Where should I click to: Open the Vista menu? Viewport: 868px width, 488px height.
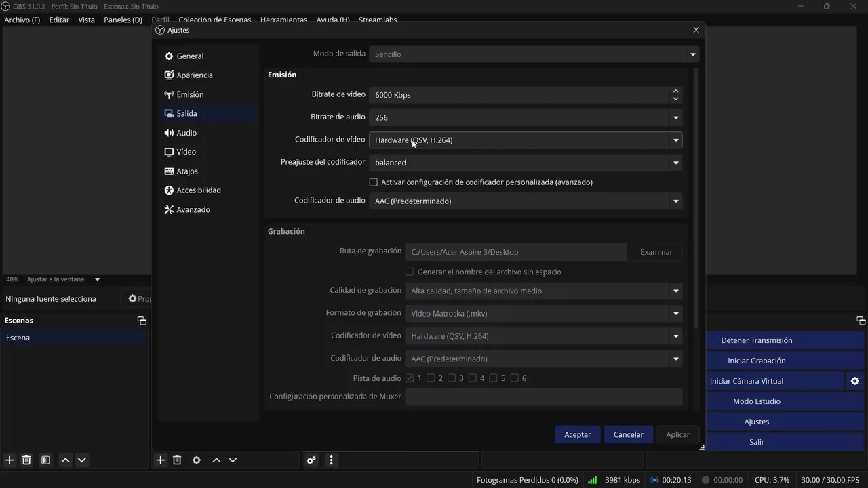tap(87, 20)
